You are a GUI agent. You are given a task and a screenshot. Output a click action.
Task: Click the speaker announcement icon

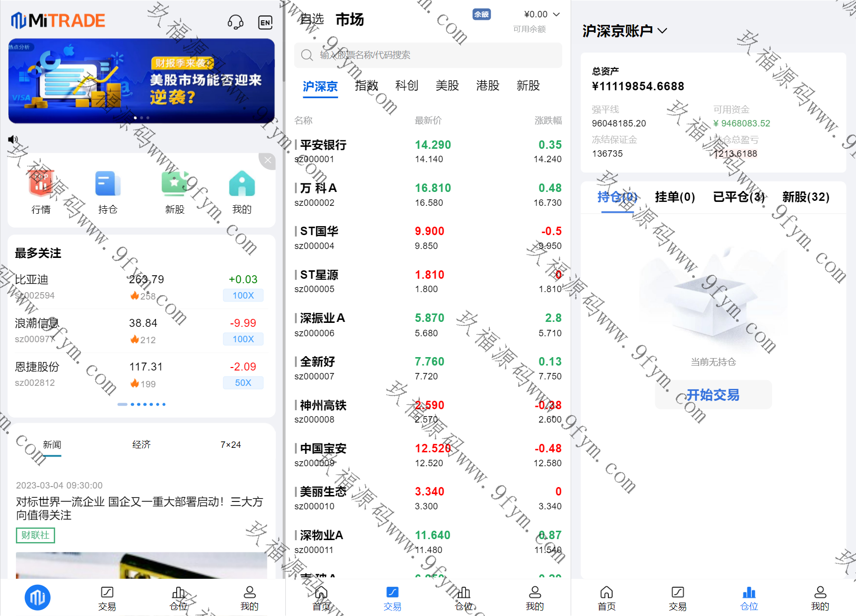point(13,139)
